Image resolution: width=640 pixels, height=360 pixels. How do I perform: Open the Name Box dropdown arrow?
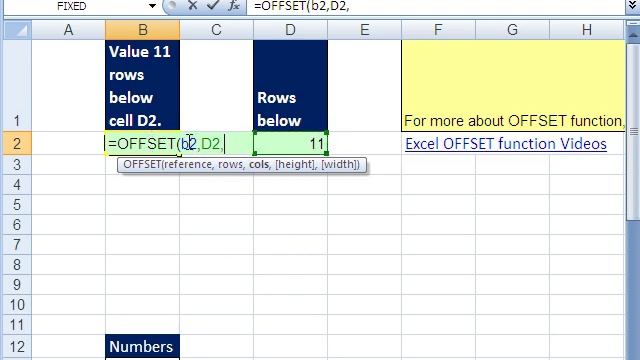[x=152, y=6]
